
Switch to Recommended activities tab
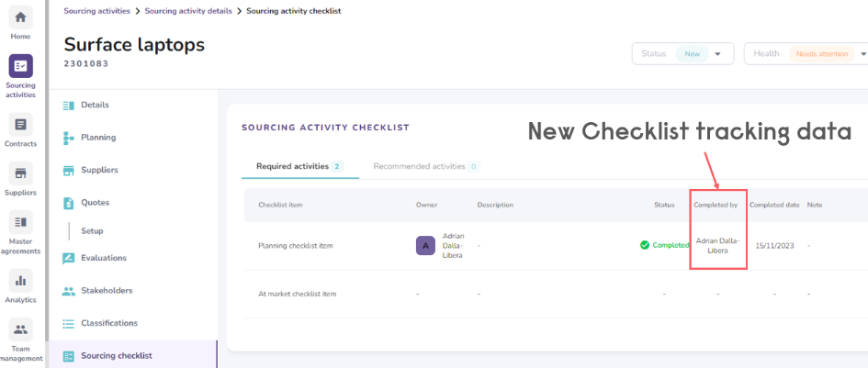click(x=421, y=166)
